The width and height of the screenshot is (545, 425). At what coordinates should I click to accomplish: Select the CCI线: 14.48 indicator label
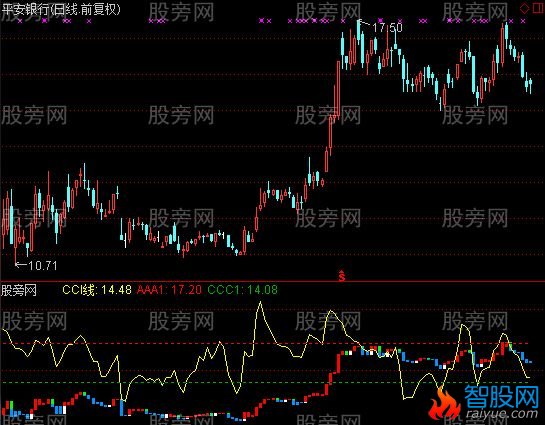pyautogui.click(x=97, y=289)
